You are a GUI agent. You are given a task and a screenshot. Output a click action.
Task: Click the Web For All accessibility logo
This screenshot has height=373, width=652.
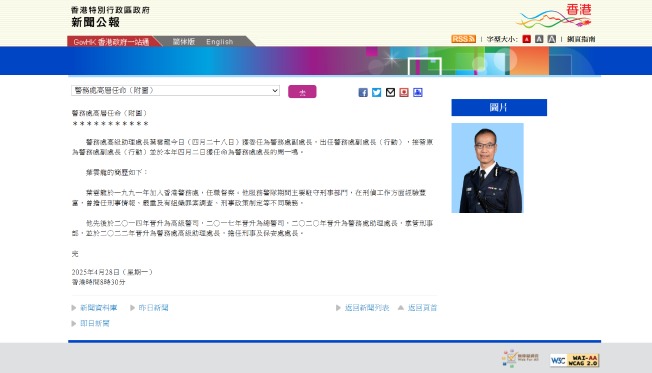[520, 358]
